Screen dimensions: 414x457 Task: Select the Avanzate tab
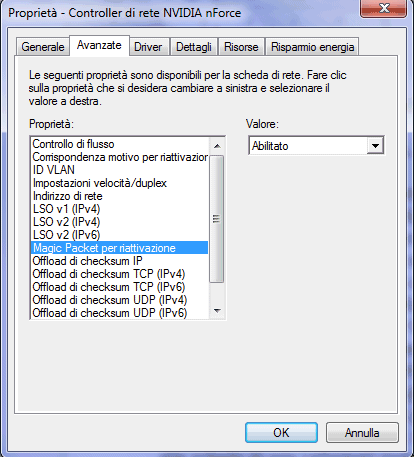click(99, 45)
